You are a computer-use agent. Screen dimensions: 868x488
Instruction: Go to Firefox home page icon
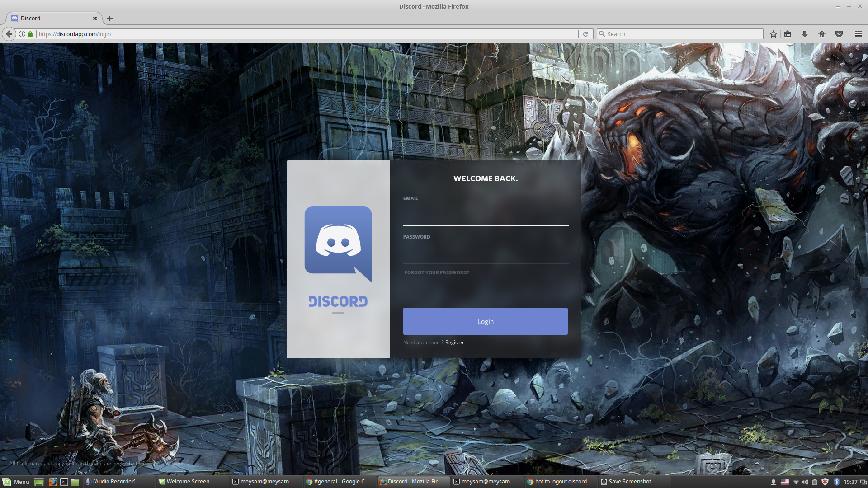point(822,34)
